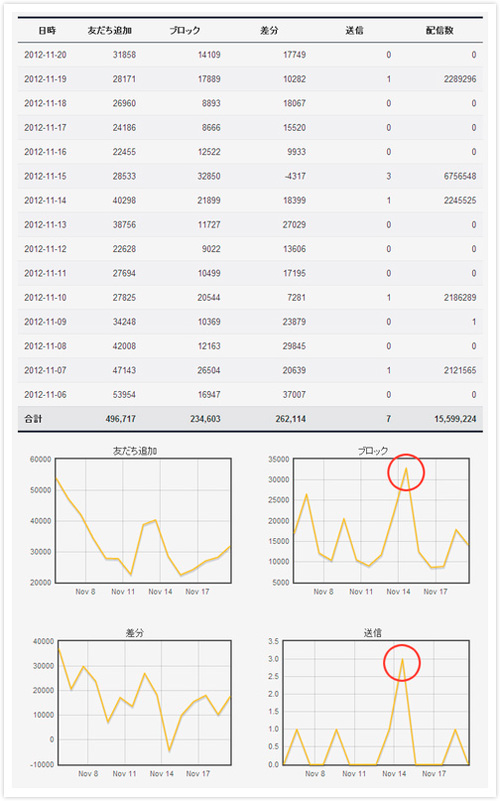Click the 送信 column header

(354, 31)
